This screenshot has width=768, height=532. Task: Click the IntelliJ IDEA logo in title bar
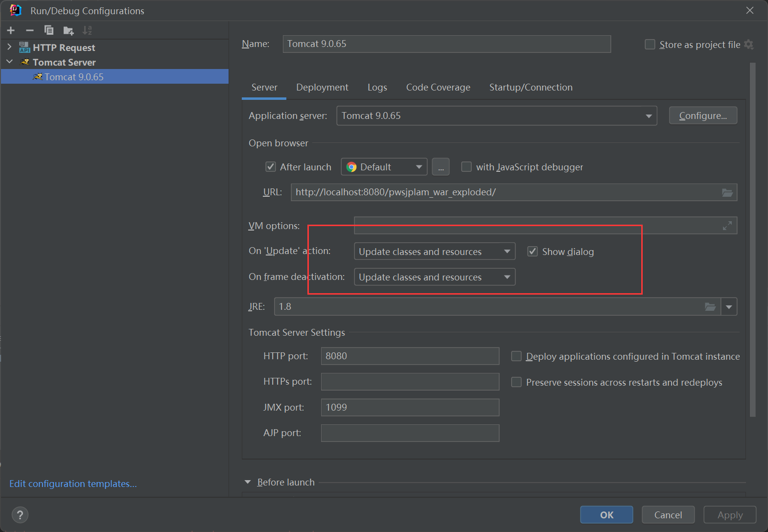[16, 10]
